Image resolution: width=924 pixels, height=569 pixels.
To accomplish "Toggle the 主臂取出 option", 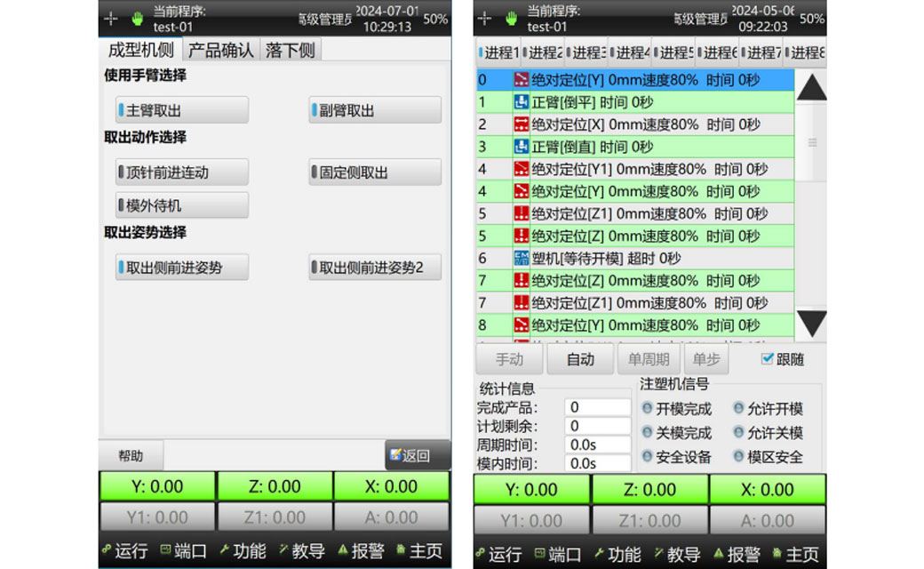I will coord(182,110).
